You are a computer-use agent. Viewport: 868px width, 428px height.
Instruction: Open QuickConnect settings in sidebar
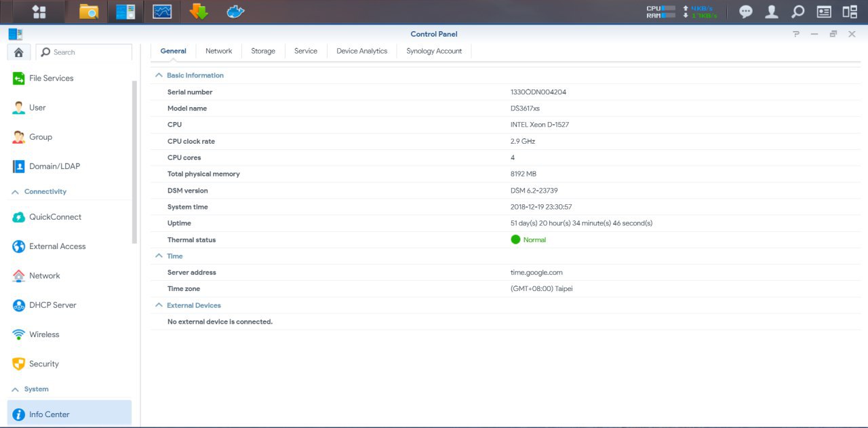[55, 217]
